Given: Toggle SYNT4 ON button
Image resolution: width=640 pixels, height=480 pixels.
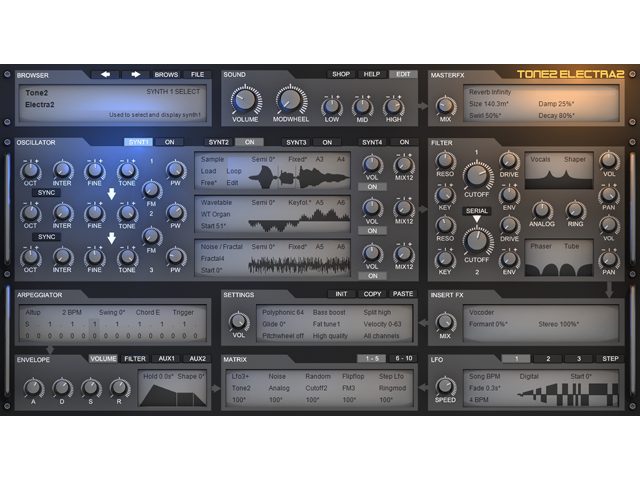Looking at the screenshot, I should tap(404, 142).
